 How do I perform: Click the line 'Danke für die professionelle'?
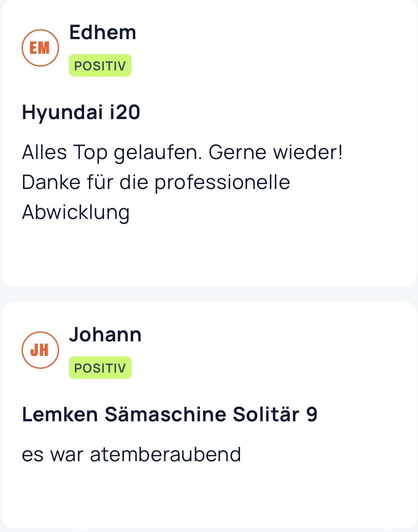(x=156, y=182)
